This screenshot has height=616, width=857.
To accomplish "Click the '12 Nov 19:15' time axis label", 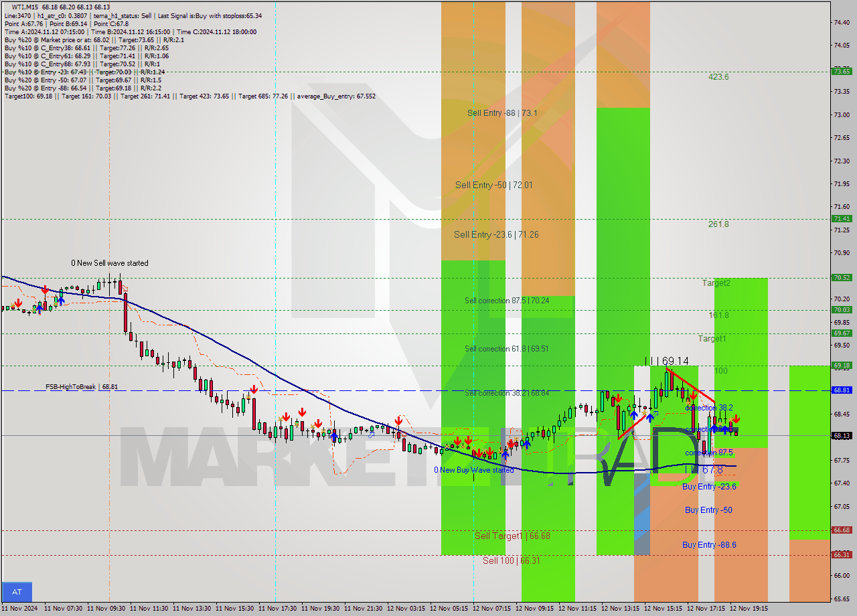I will coord(749,609).
